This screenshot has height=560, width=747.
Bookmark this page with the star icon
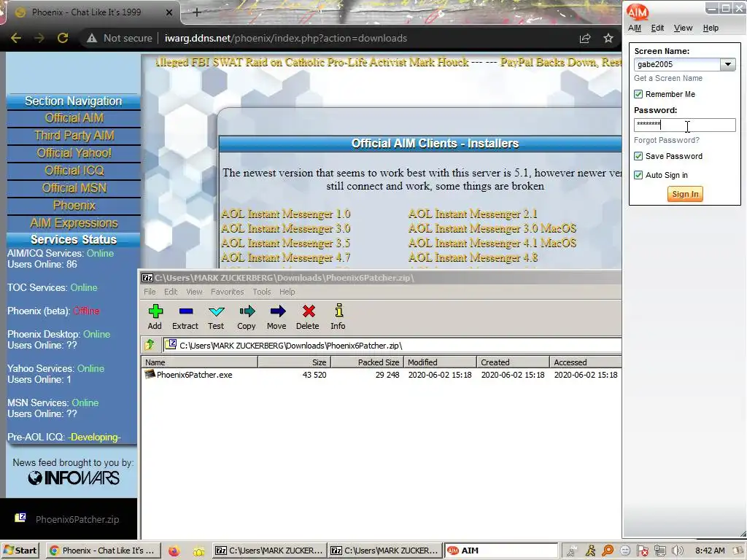(x=608, y=38)
